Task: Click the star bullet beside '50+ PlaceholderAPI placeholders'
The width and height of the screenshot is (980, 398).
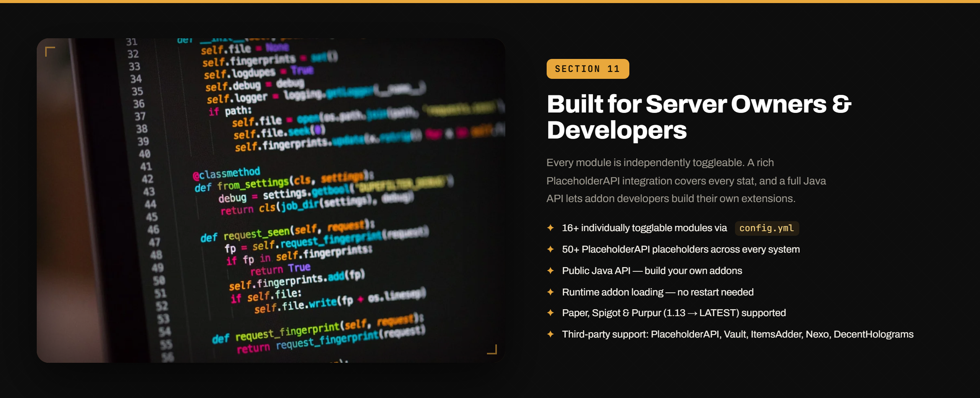Action: (550, 249)
